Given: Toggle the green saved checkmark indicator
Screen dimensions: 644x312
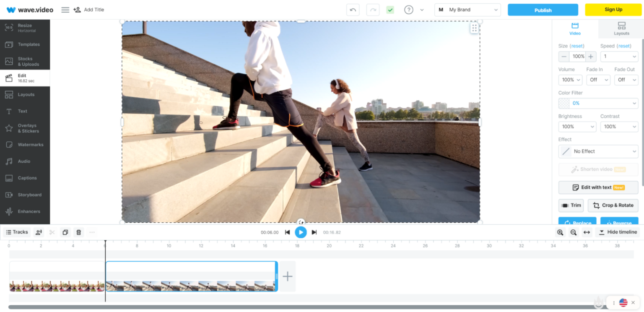Looking at the screenshot, I should (390, 10).
